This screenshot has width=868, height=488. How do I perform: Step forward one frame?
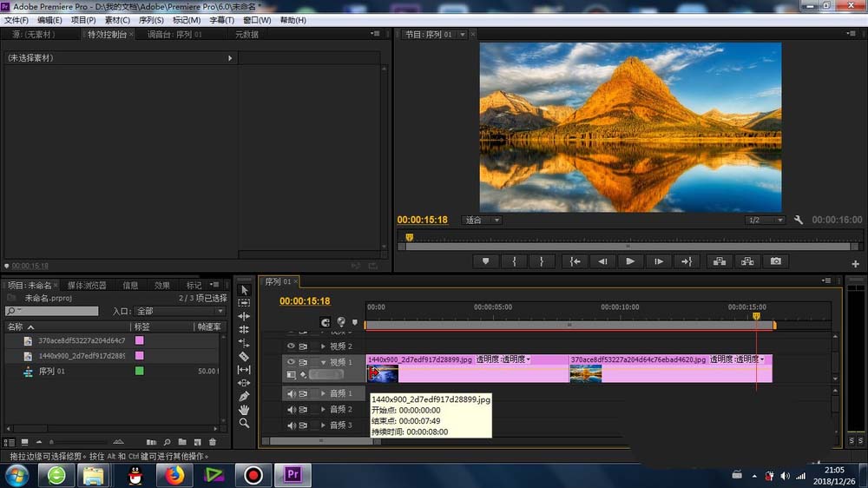click(x=658, y=261)
